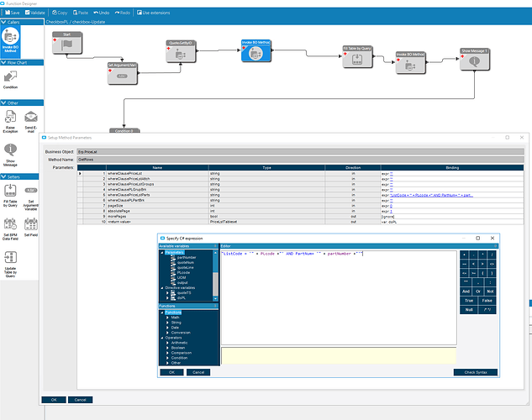Click Check Syntax in expression dialog
The height and width of the screenshot is (420, 532).
476,372
